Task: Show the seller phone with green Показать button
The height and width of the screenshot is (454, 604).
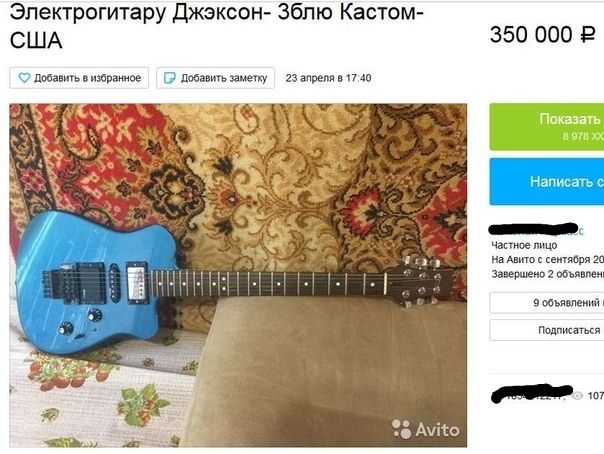Action: pyautogui.click(x=547, y=127)
